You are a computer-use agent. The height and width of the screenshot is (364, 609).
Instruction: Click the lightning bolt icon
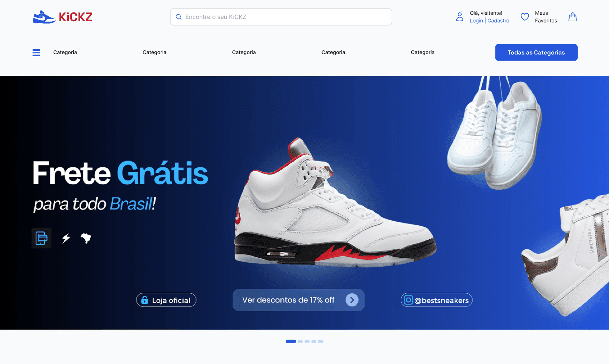click(x=66, y=238)
